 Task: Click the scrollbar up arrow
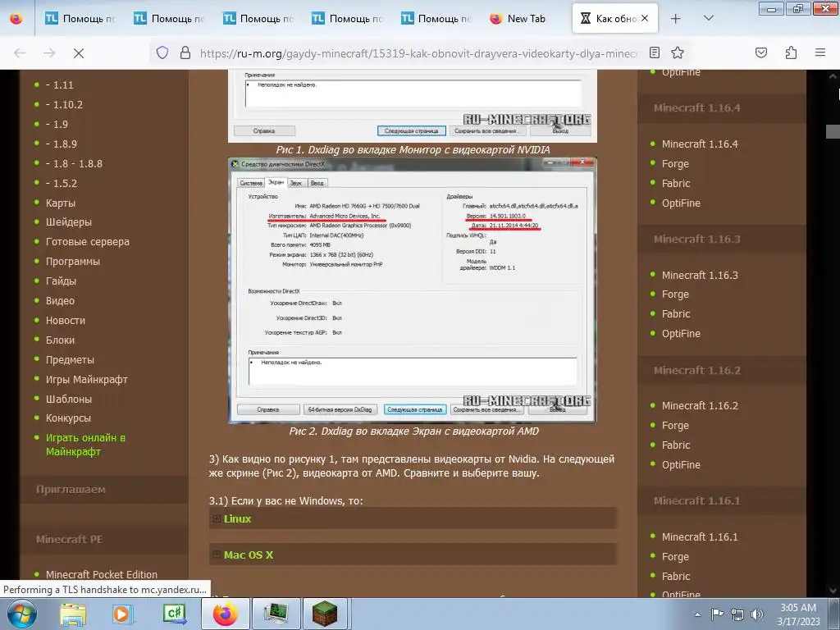[833, 76]
